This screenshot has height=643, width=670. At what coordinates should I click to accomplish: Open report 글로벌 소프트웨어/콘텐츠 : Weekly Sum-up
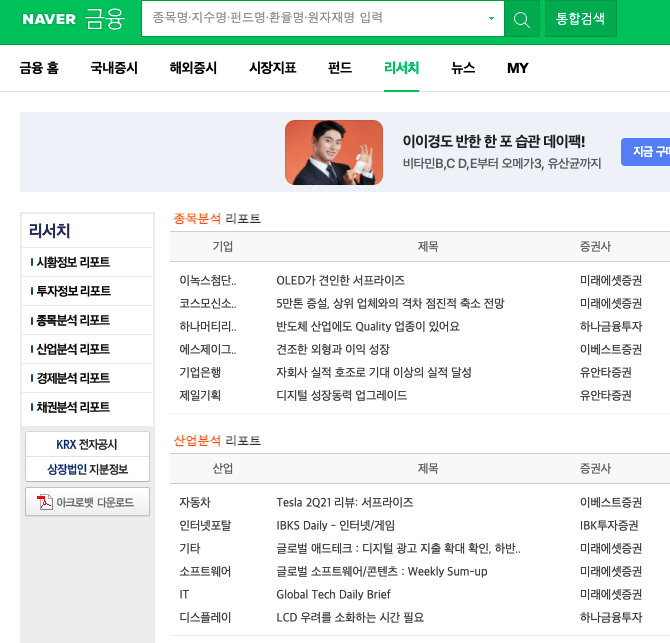pos(382,572)
